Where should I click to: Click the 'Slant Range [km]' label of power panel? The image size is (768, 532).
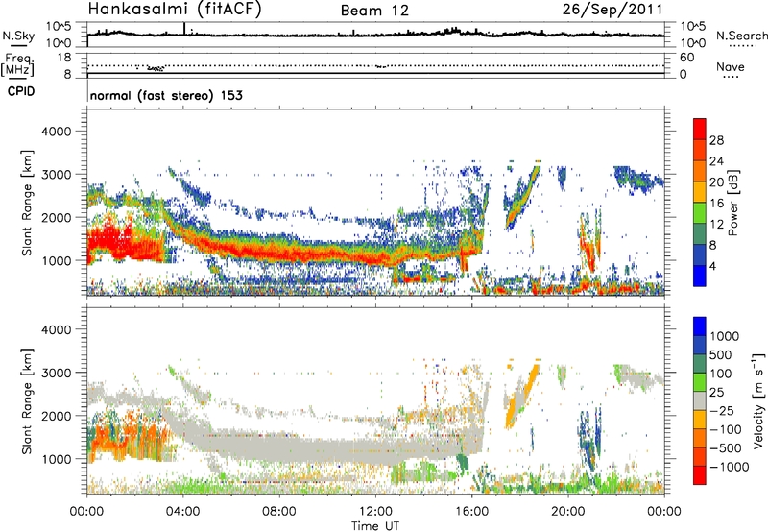pos(27,203)
